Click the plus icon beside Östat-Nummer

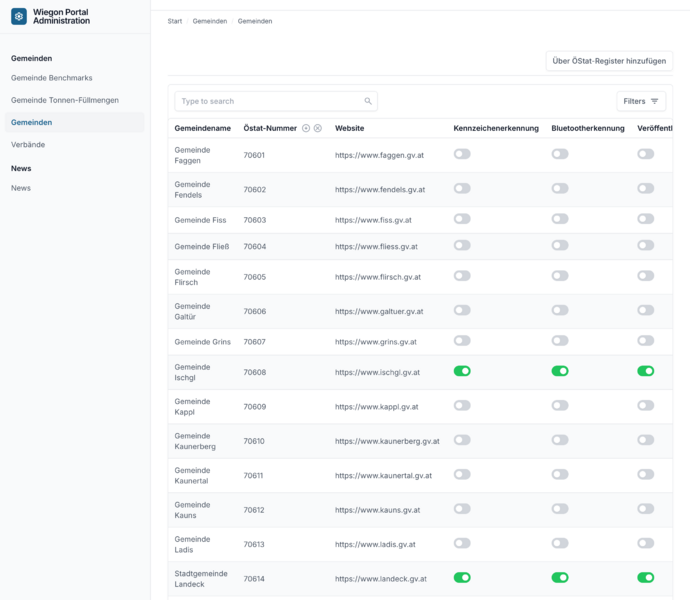point(306,128)
